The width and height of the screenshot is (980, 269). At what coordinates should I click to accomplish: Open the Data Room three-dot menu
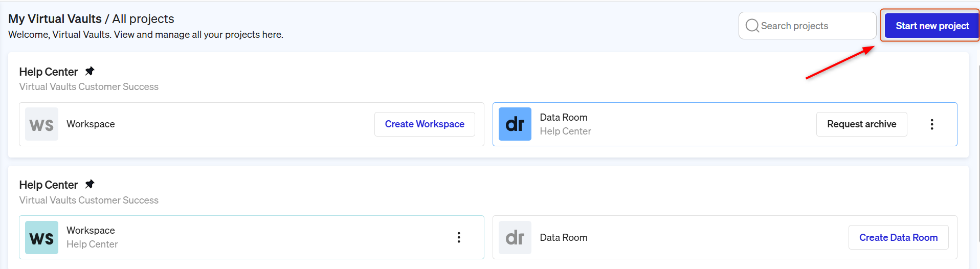tap(932, 124)
